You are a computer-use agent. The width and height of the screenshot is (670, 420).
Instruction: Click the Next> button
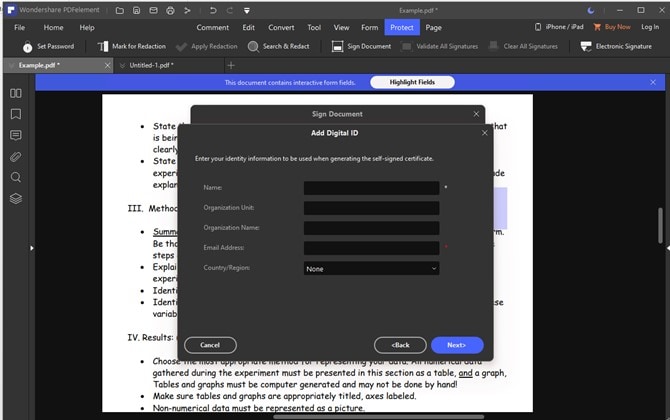click(457, 345)
